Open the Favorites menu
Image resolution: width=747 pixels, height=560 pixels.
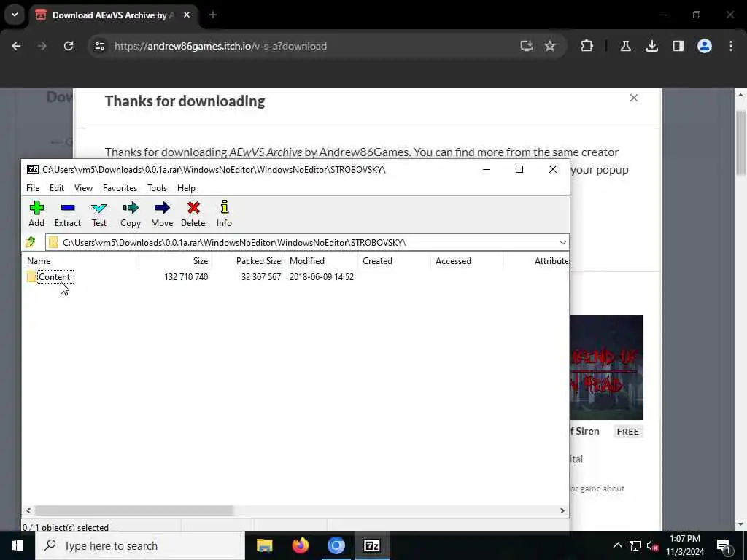tap(120, 188)
